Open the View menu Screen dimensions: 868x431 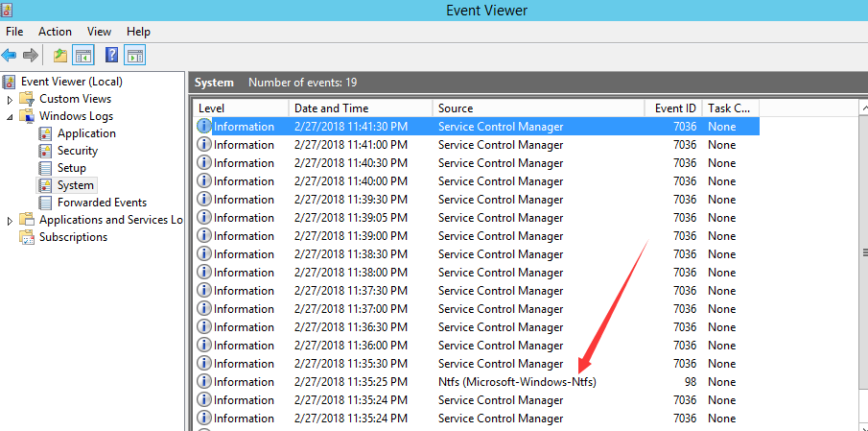pyautogui.click(x=99, y=32)
